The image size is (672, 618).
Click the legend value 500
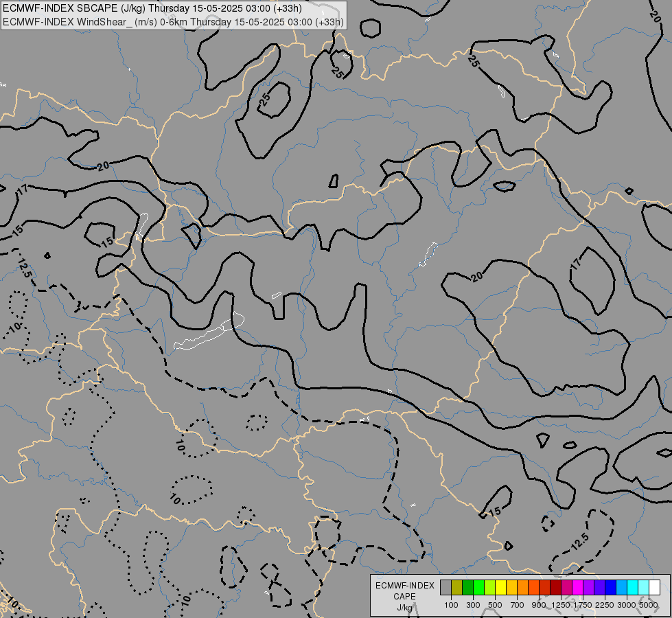pos(495,605)
